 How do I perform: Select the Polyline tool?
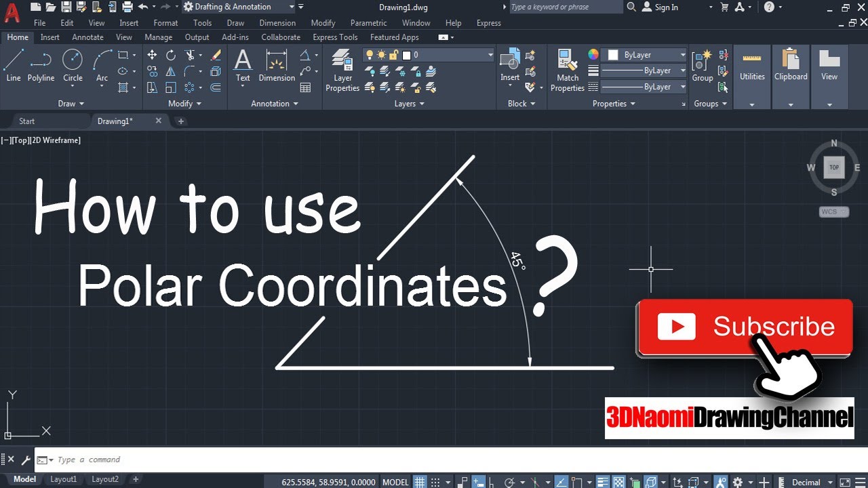(41, 66)
